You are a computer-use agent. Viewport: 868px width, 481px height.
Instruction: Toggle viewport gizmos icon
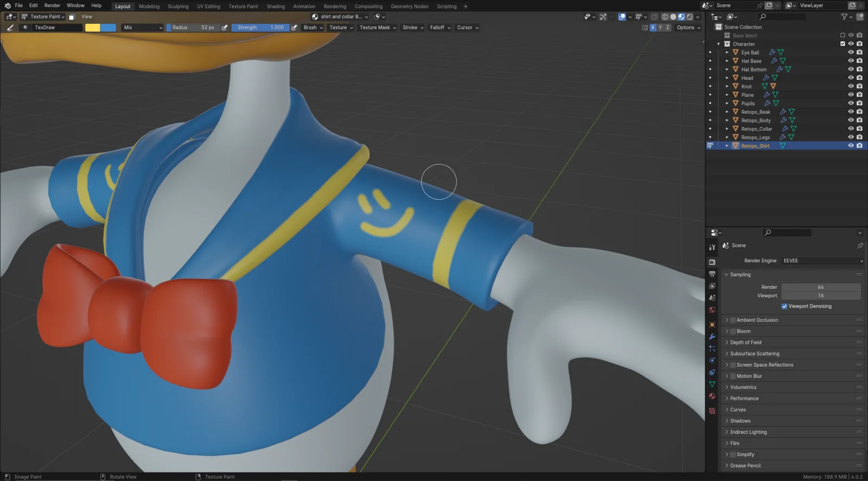click(603, 17)
